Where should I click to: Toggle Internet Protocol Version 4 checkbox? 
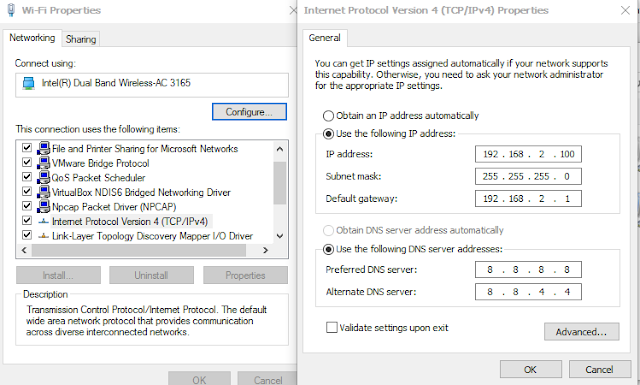(x=27, y=220)
